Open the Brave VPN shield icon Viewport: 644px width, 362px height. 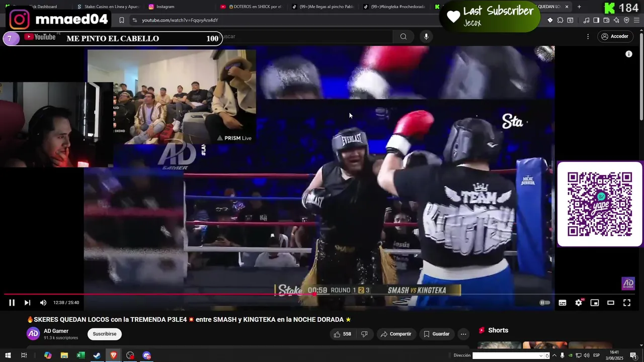click(626, 20)
